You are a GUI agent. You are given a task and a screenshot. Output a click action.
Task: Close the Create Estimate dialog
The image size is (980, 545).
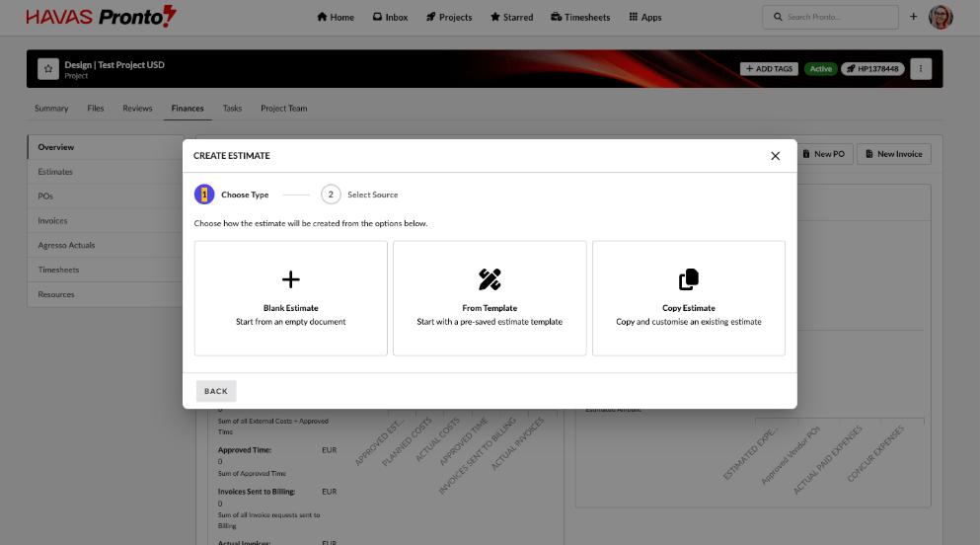tap(775, 156)
